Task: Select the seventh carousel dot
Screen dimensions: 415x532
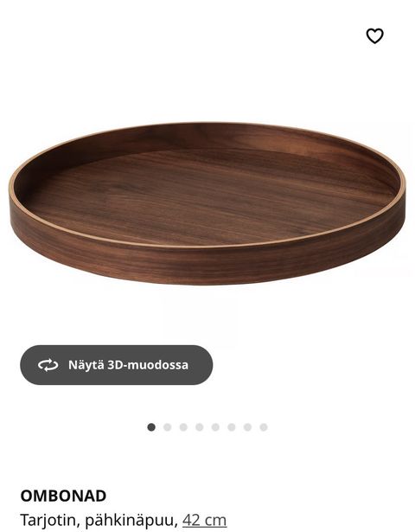Action: [247, 427]
